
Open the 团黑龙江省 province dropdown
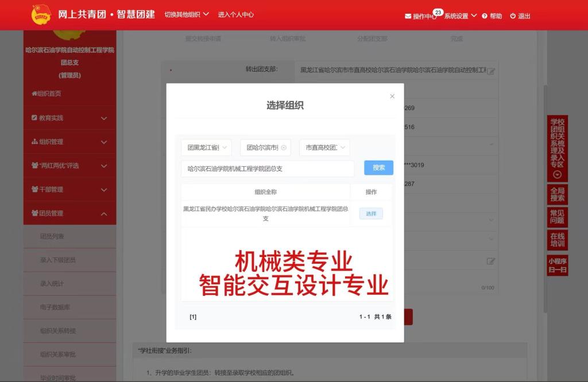pyautogui.click(x=207, y=147)
